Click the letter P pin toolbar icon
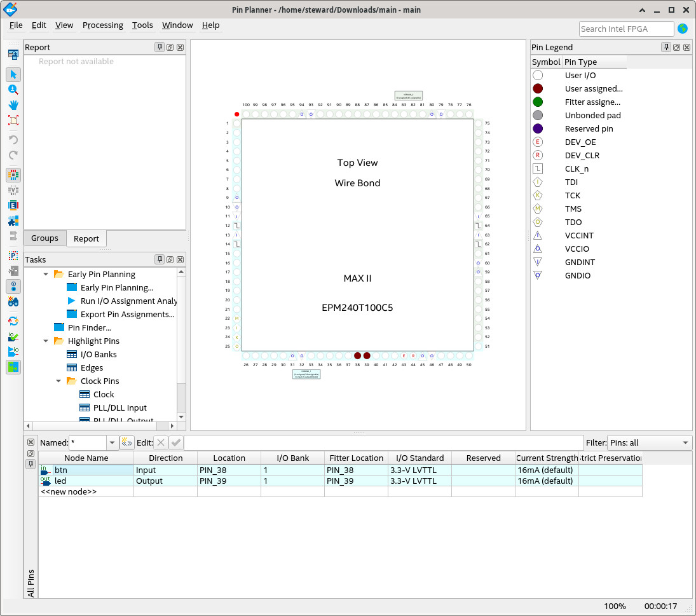The image size is (696, 616). pos(13,256)
